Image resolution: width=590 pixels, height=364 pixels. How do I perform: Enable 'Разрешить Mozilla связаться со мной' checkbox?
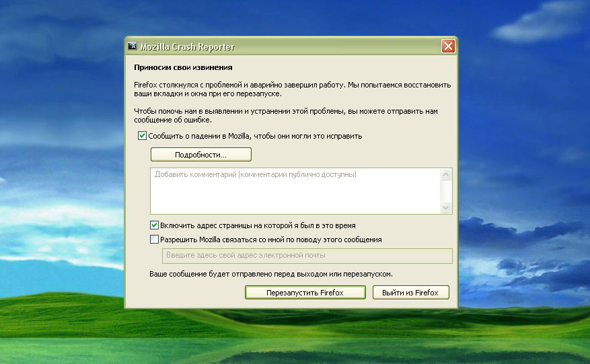tap(154, 240)
